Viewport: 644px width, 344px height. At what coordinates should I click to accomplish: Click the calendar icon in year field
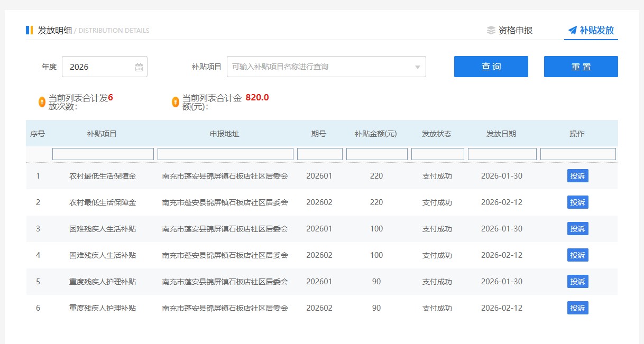point(139,67)
